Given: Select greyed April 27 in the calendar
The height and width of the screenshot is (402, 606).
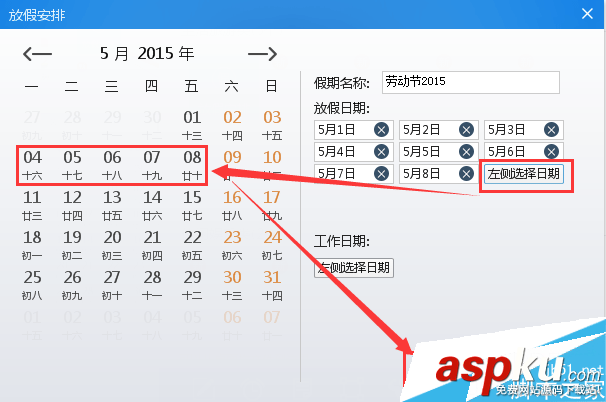Looking at the screenshot, I should (x=32, y=125).
